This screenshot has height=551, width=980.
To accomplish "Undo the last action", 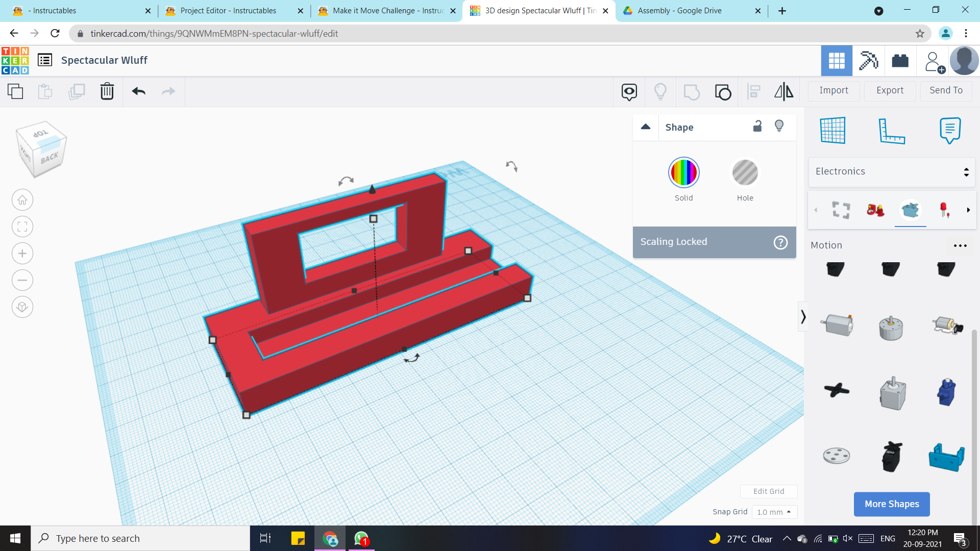I will coord(139,91).
